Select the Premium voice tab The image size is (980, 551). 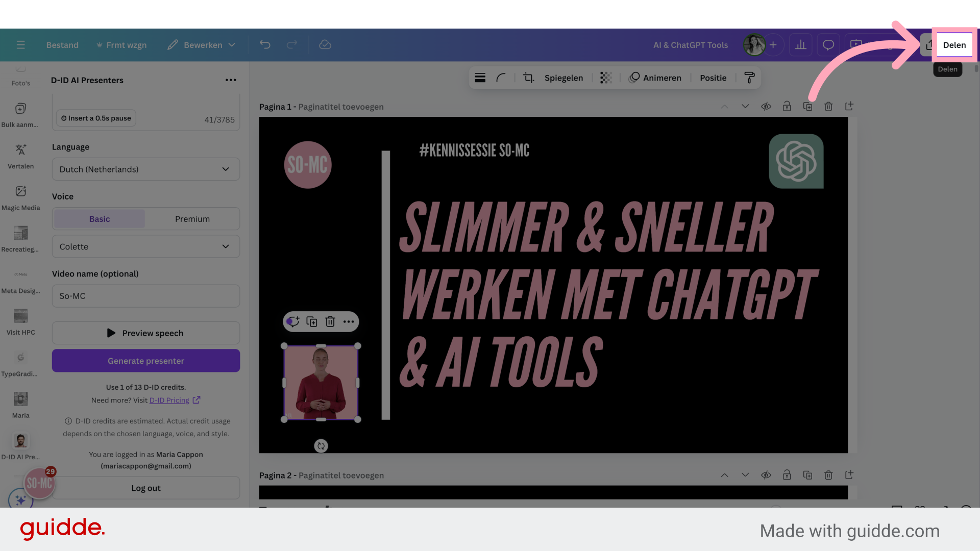point(192,219)
